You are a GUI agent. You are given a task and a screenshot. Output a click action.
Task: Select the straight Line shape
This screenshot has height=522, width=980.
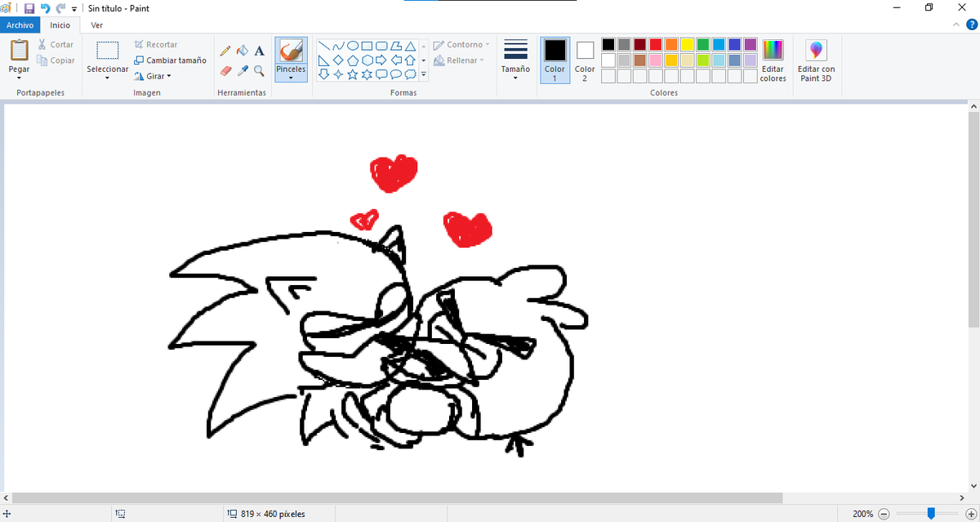(323, 46)
